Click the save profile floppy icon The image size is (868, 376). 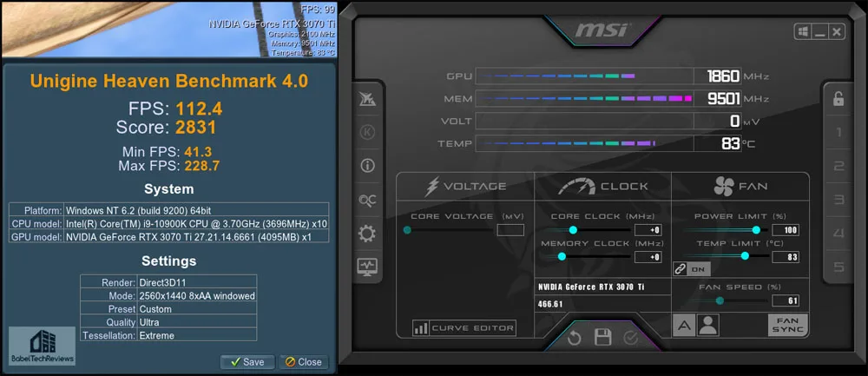(x=602, y=337)
